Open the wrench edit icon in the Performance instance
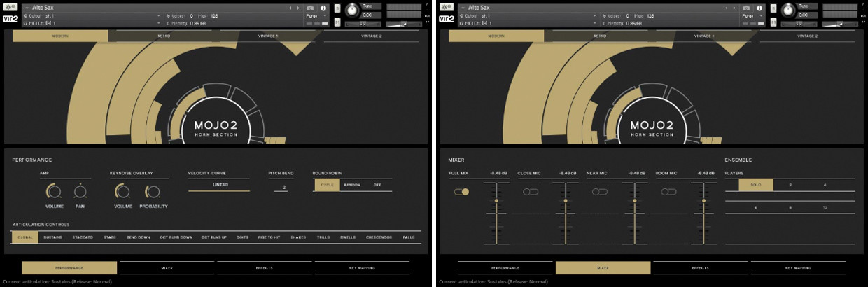868x287 pixels. coord(10,8)
